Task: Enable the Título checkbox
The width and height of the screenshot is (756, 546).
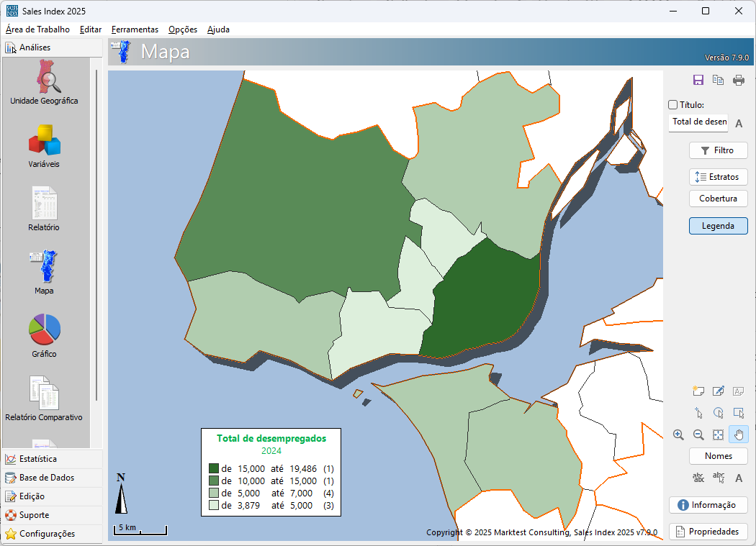Action: (x=673, y=105)
